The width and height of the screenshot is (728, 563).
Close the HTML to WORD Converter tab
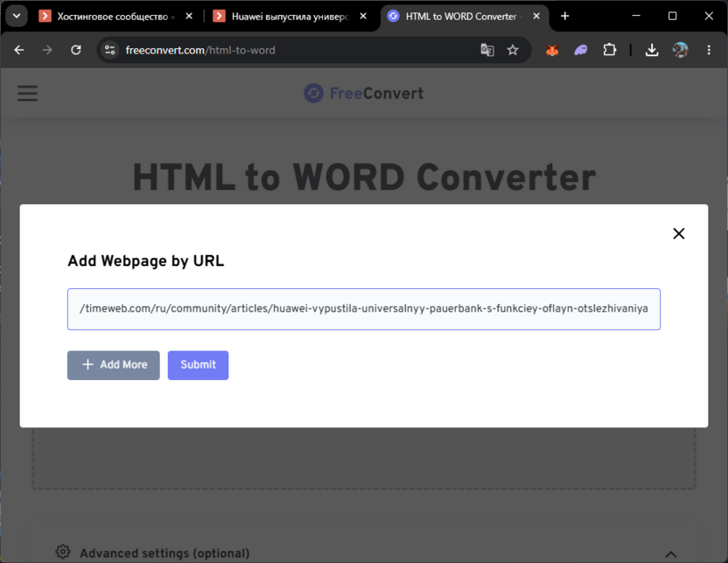pos(536,17)
